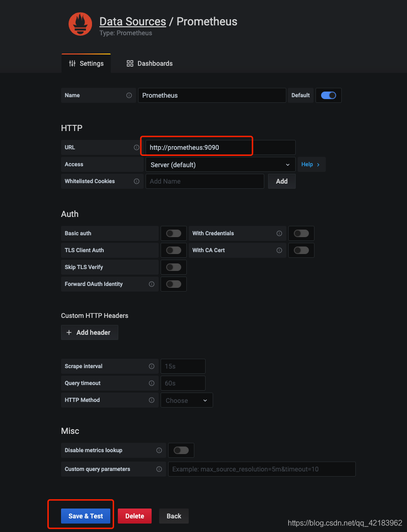Click the Scrape interval input field
This screenshot has width=407, height=532.
(183, 366)
